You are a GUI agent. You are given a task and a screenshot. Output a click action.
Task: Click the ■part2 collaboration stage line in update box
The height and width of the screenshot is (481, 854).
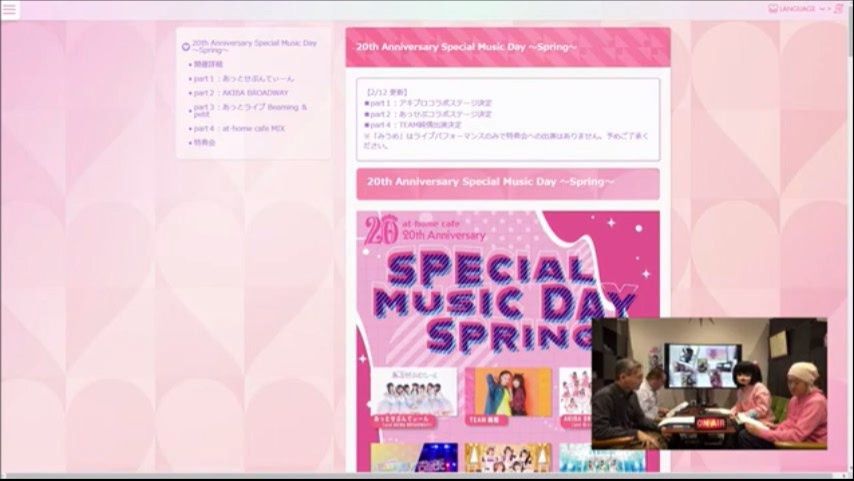[x=428, y=114]
